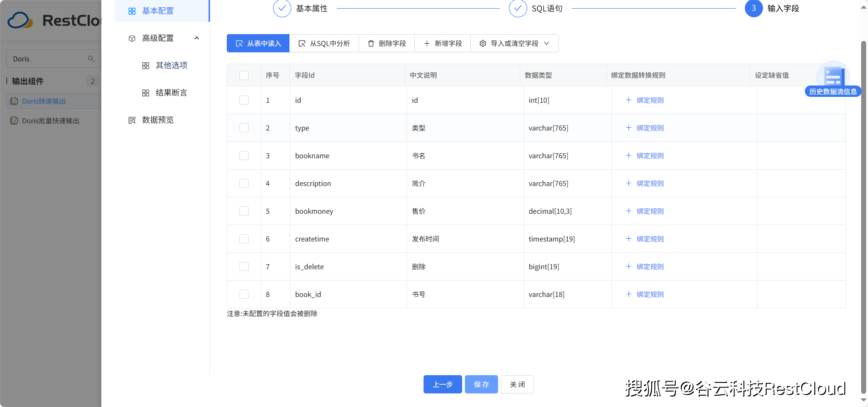
Task: Toggle the select-all checkbox in table header
Action: (x=244, y=75)
